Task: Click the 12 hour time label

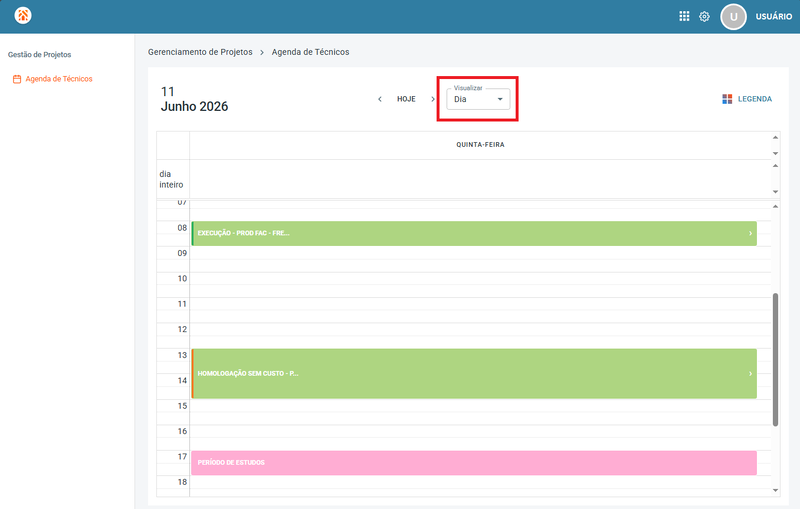Action: pos(182,329)
